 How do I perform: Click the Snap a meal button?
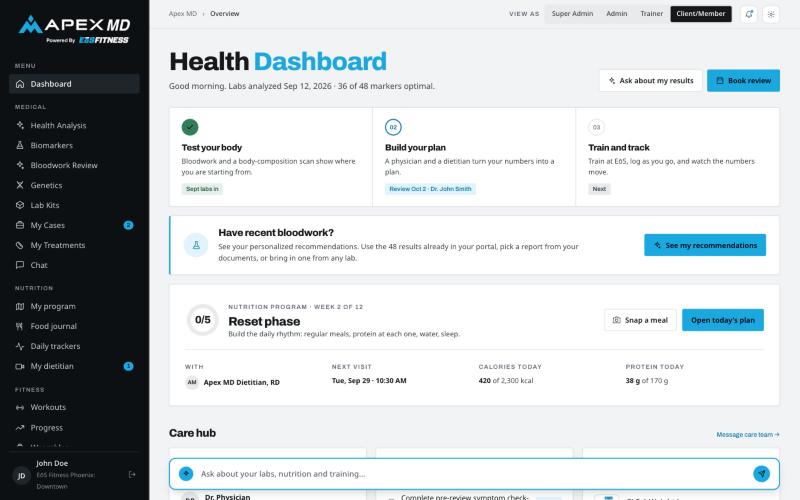[640, 320]
